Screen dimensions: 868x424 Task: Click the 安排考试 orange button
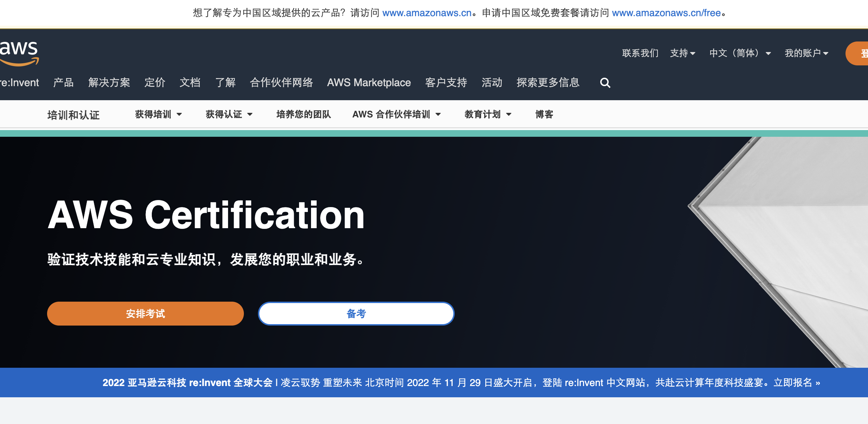[x=145, y=314]
